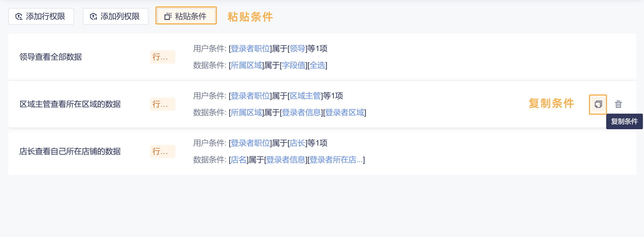Click the 字段值 condition link
The height and width of the screenshot is (237, 644).
(x=294, y=66)
